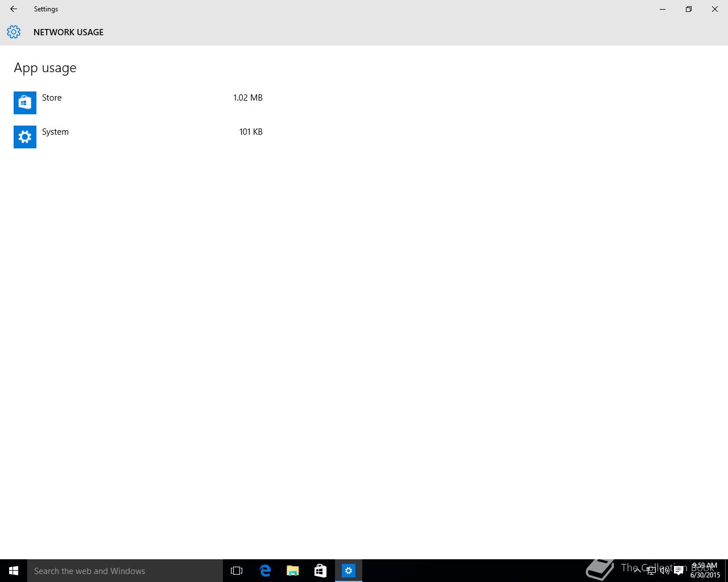This screenshot has height=582, width=728.
Task: Click the 101 KB usage value
Action: point(251,132)
